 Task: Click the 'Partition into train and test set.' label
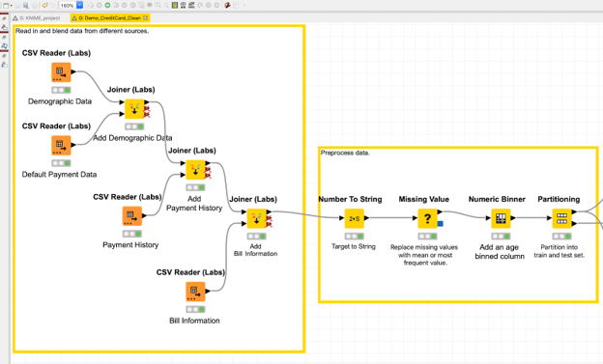click(x=560, y=251)
